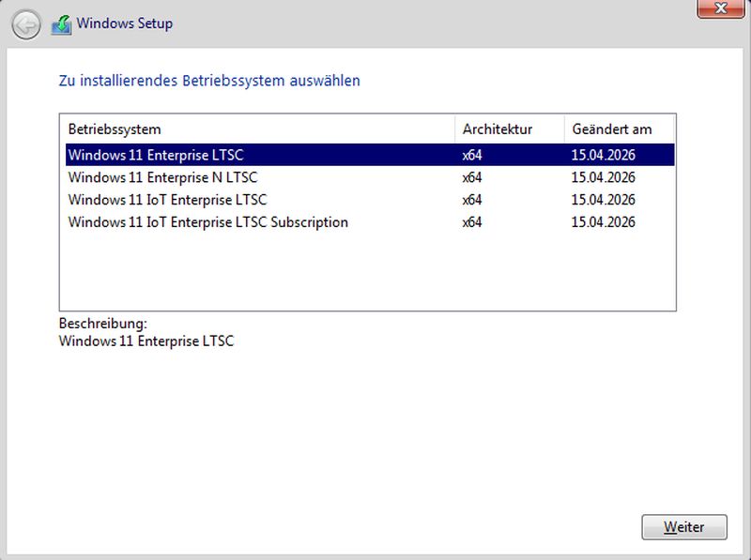
Task: Close the Windows Setup dialog
Action: 720,8
